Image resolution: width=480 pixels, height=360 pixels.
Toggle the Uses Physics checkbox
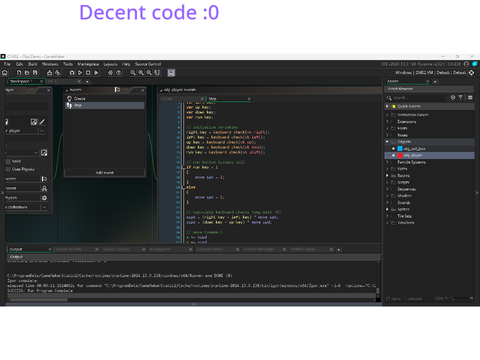coord(8,169)
